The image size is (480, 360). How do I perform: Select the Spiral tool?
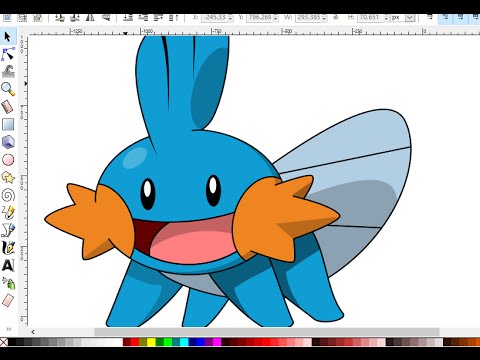tap(8, 195)
